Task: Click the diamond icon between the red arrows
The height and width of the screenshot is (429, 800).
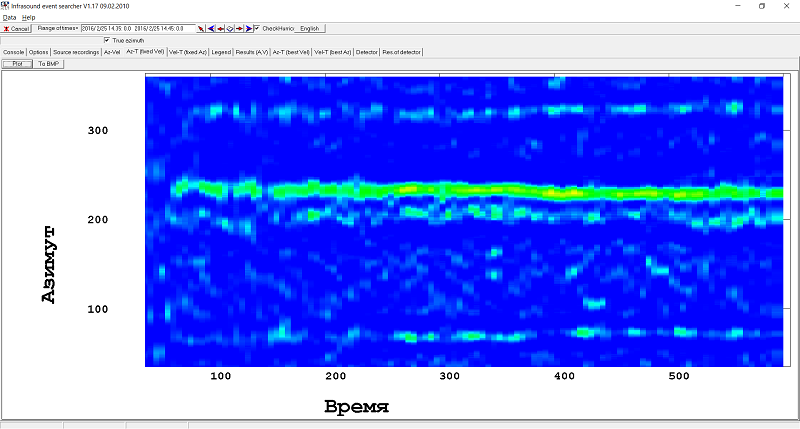Action: pos(230,29)
